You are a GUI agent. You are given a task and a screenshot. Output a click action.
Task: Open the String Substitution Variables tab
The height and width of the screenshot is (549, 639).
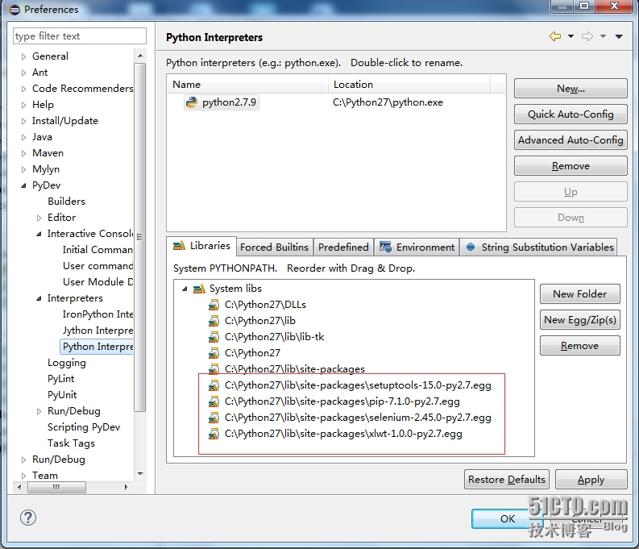pos(539,247)
